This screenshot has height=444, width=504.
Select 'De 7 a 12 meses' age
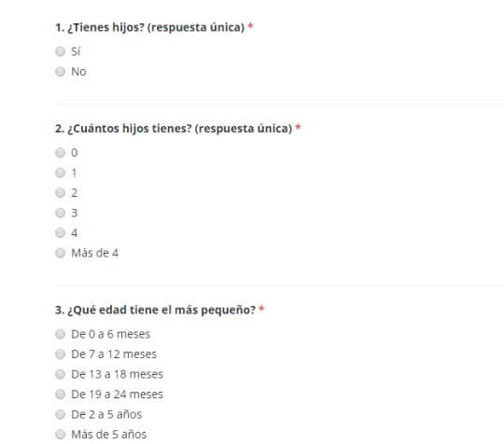pyautogui.click(x=60, y=354)
